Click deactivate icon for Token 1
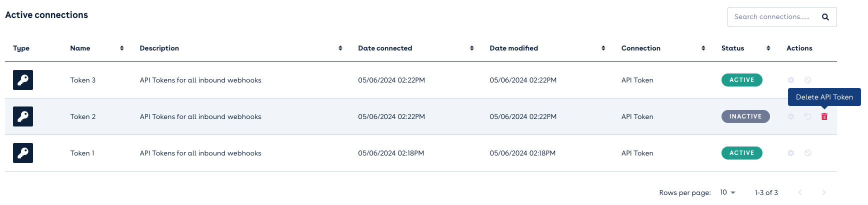 click(807, 153)
